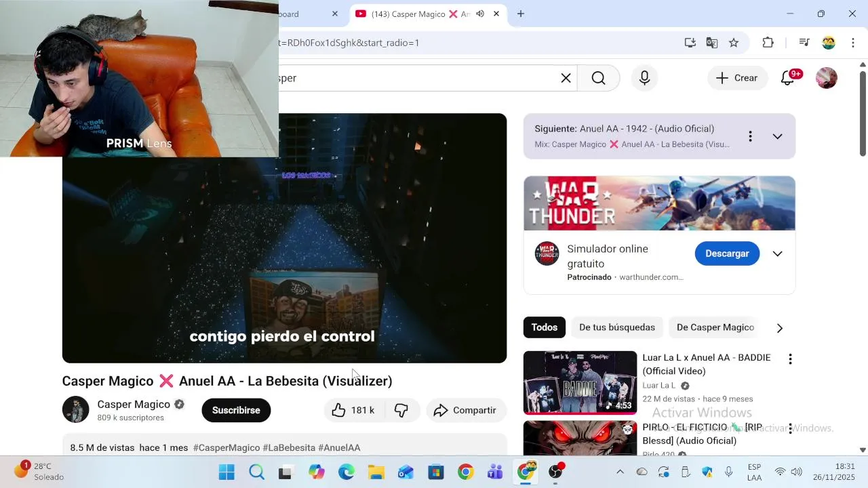Open 'Luar La L x Anuel AA - BADDIE' title
868x488 pixels.
coord(707,364)
